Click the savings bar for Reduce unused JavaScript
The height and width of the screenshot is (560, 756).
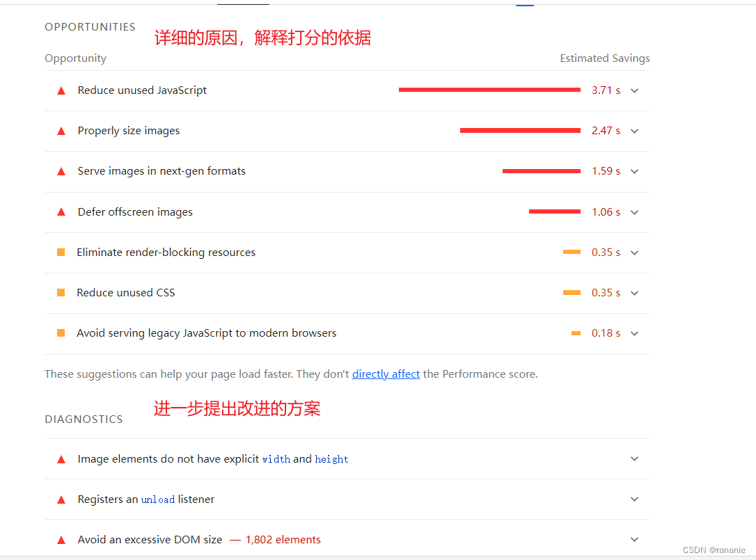[x=489, y=90]
